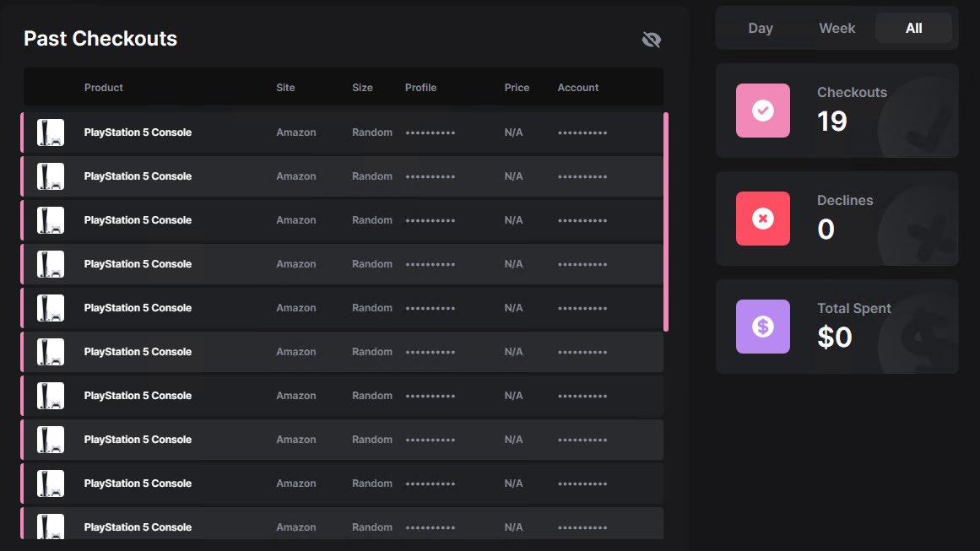Image resolution: width=980 pixels, height=551 pixels.
Task: Click the Checkouts count value 19
Action: pos(832,122)
